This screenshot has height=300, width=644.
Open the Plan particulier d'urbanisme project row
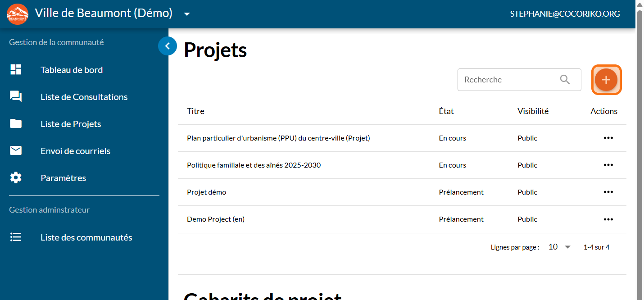[x=278, y=138]
